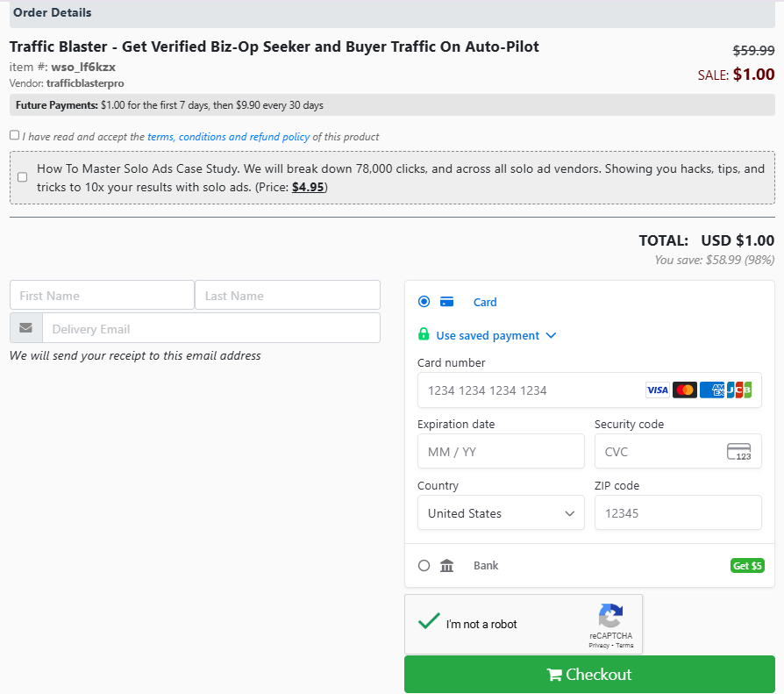Click the bank building icon

tap(447, 566)
